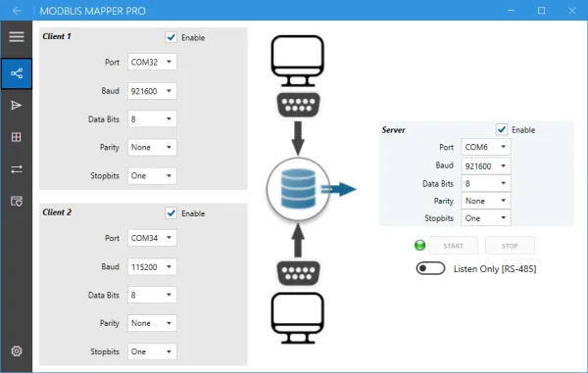Uncheck the Client 1 Enable checkbox
This screenshot has width=588, height=373.
171,37
